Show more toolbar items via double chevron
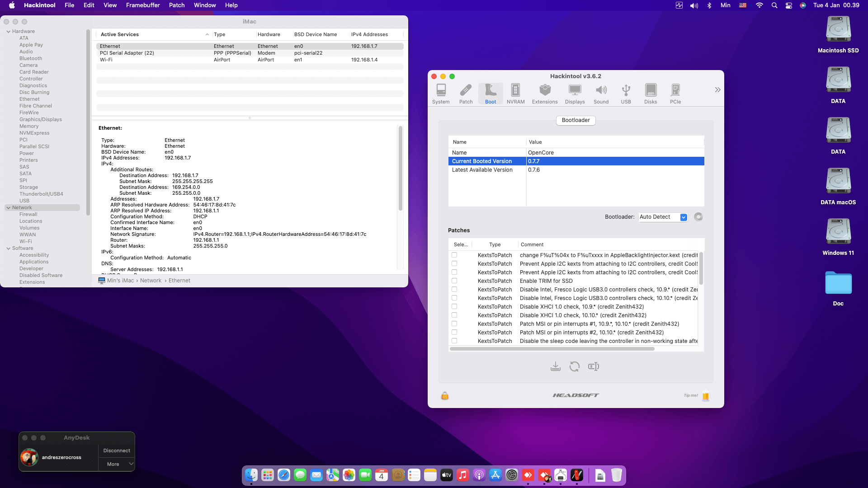The width and height of the screenshot is (868, 488). coord(717,90)
